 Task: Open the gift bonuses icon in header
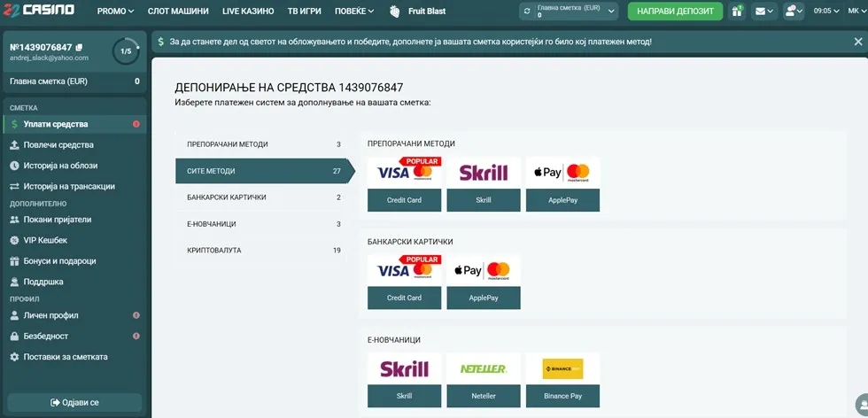(x=737, y=12)
